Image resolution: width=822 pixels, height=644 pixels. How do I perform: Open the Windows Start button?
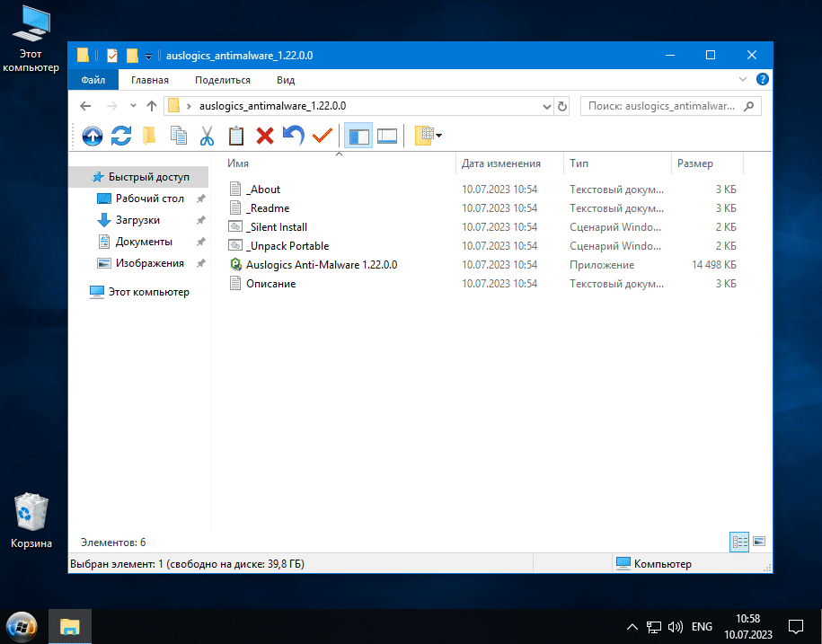click(22, 627)
